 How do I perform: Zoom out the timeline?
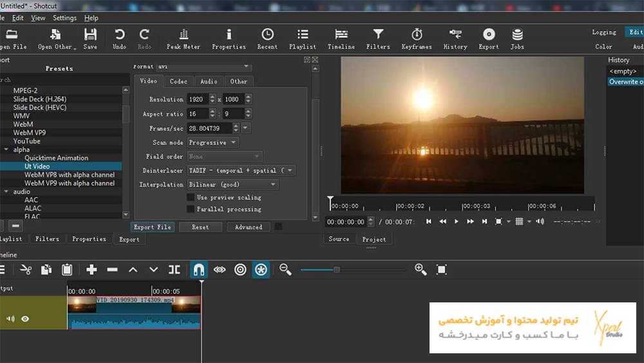tap(285, 270)
